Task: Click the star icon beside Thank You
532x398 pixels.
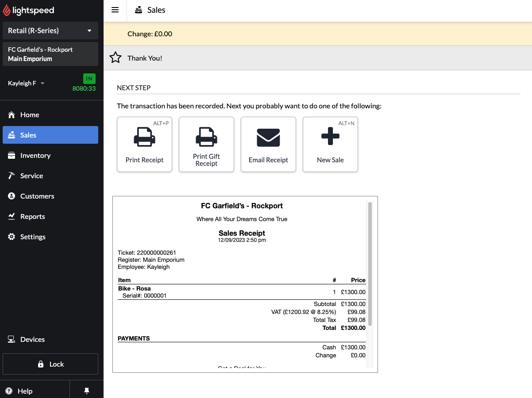Action: tap(116, 57)
